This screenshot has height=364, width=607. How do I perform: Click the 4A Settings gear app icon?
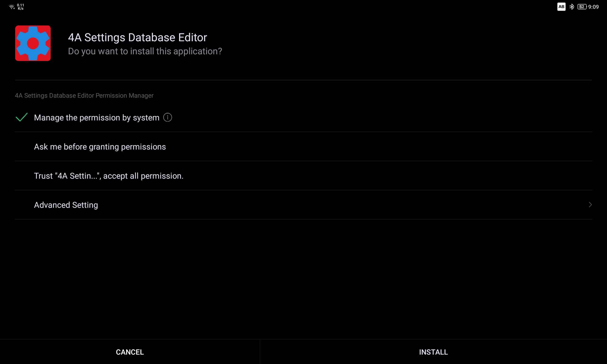[x=33, y=43]
